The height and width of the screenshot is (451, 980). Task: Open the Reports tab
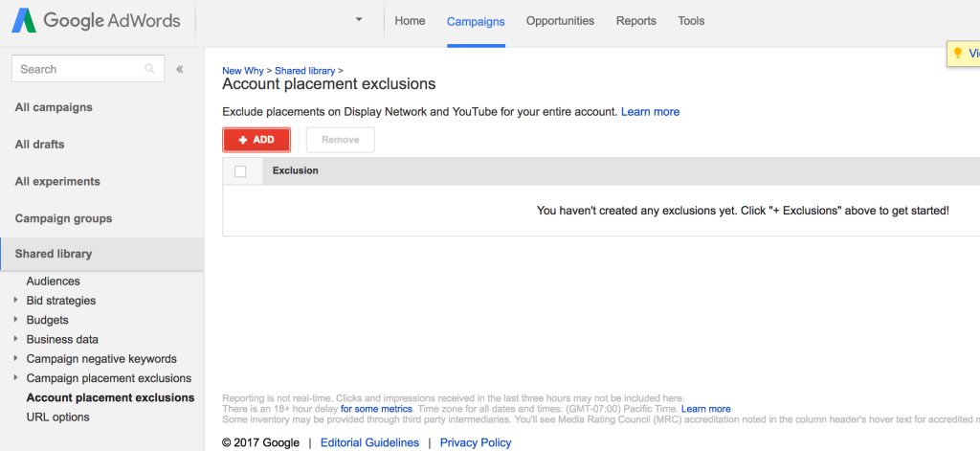(x=636, y=21)
